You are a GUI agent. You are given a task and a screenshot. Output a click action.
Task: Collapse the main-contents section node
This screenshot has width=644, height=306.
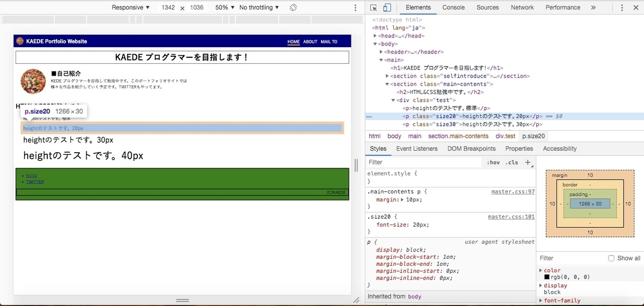point(387,84)
